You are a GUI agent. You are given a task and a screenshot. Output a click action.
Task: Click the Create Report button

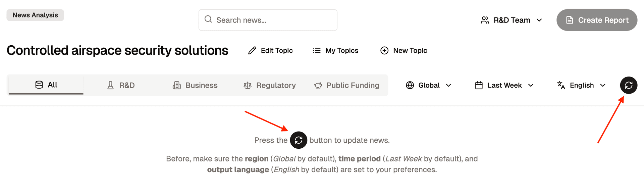(597, 20)
